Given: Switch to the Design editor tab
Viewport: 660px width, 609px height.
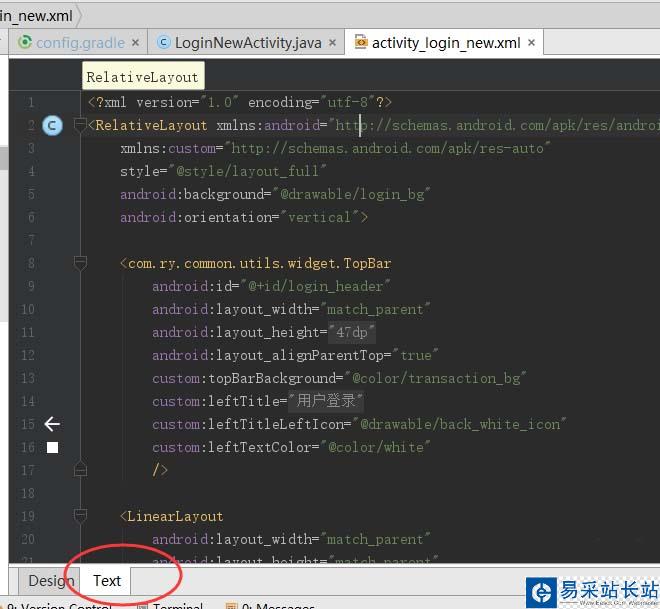Looking at the screenshot, I should pyautogui.click(x=51, y=581).
